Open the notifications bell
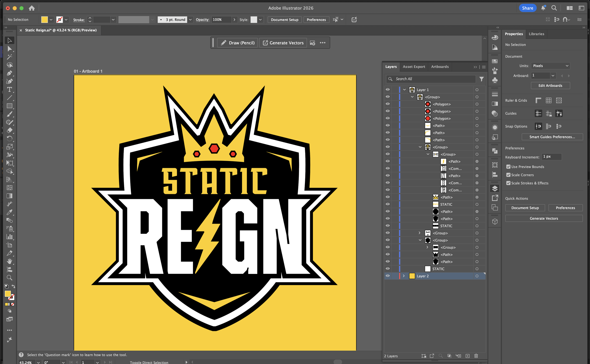Image resolution: width=590 pixels, height=364 pixels. point(543,8)
